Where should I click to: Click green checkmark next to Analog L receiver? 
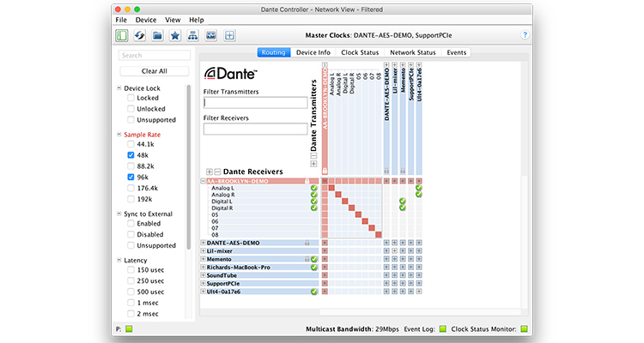tap(314, 189)
